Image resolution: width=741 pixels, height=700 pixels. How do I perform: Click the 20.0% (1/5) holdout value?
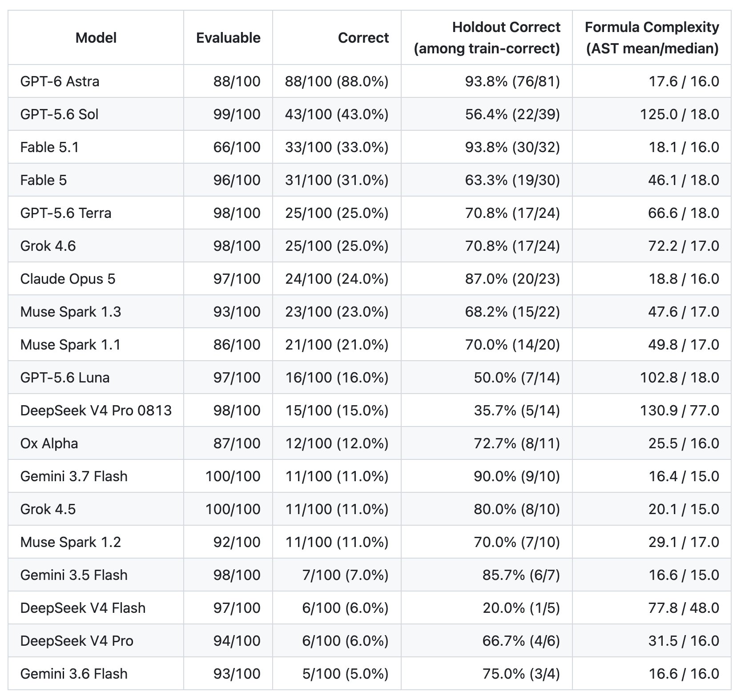click(x=521, y=608)
